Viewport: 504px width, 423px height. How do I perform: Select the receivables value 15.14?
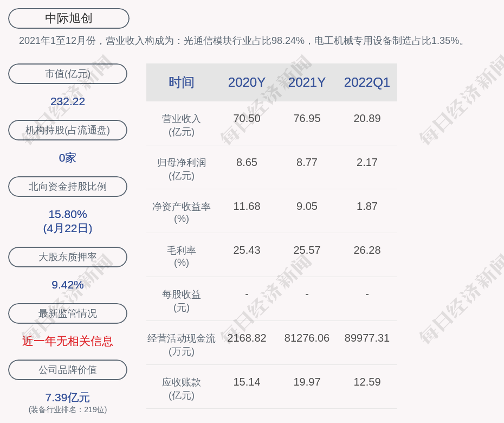click(247, 382)
